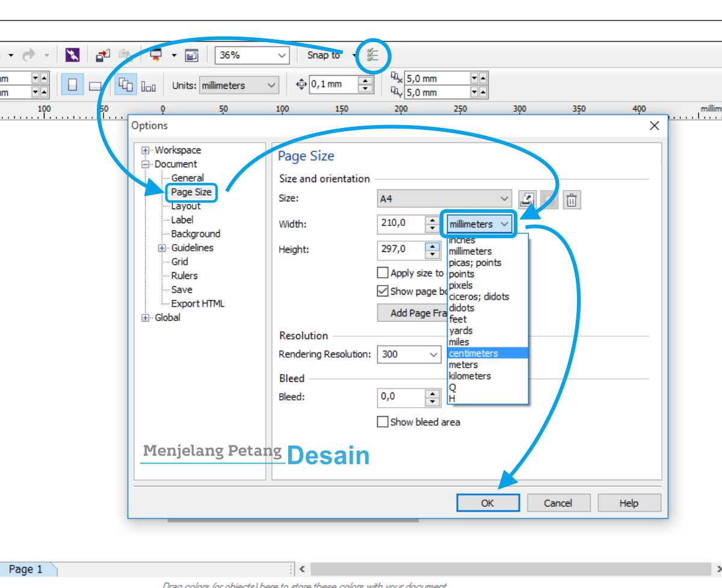Click the apply-to-all-pages icon on the property bar
The height and width of the screenshot is (588, 722).
point(124,84)
